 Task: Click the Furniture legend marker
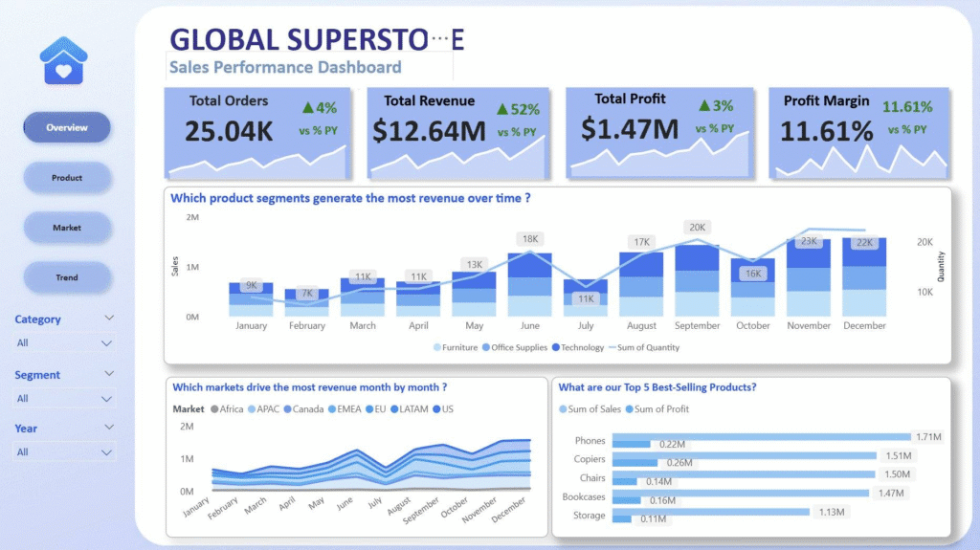pyautogui.click(x=436, y=347)
